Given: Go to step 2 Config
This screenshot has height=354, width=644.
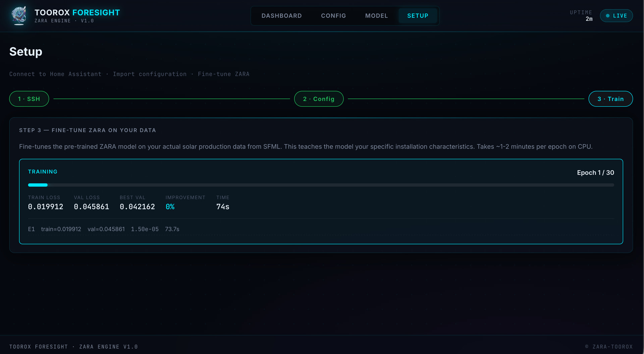Looking at the screenshot, I should 319,99.
